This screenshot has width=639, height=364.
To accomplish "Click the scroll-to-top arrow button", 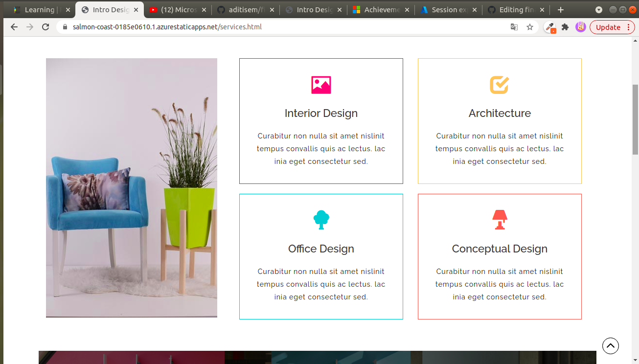I will 611,346.
